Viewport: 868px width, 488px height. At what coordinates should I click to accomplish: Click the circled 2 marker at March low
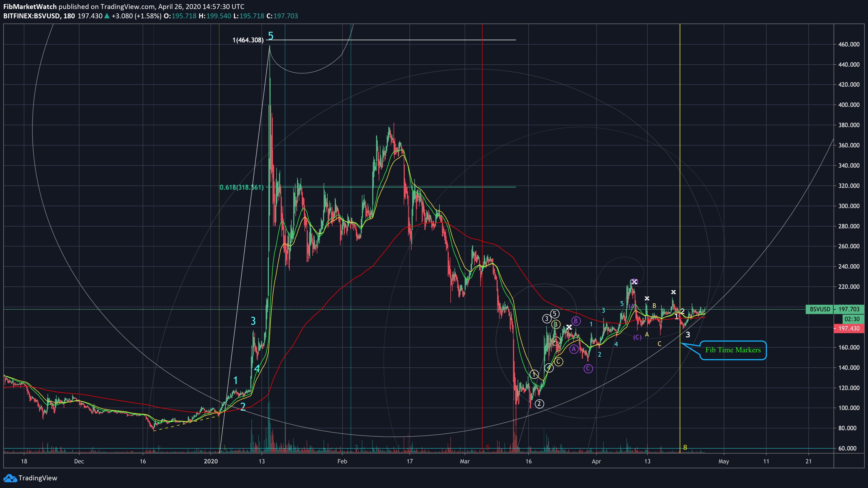539,403
